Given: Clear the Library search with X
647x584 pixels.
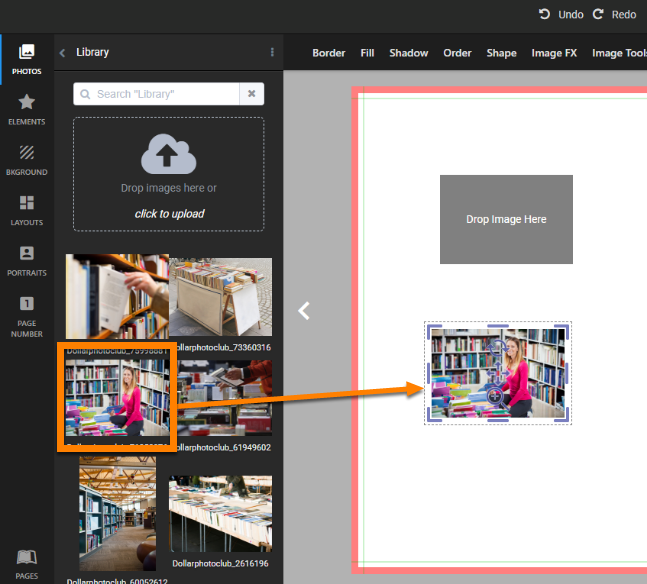Looking at the screenshot, I should click(x=252, y=94).
